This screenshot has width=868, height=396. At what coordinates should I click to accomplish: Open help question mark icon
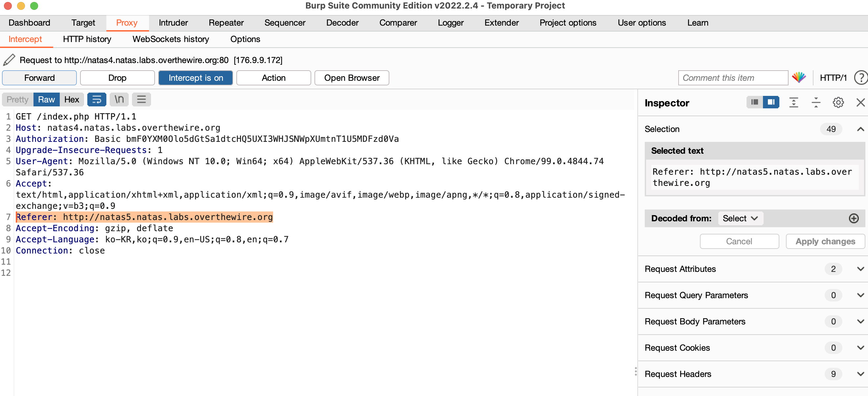[x=860, y=78]
